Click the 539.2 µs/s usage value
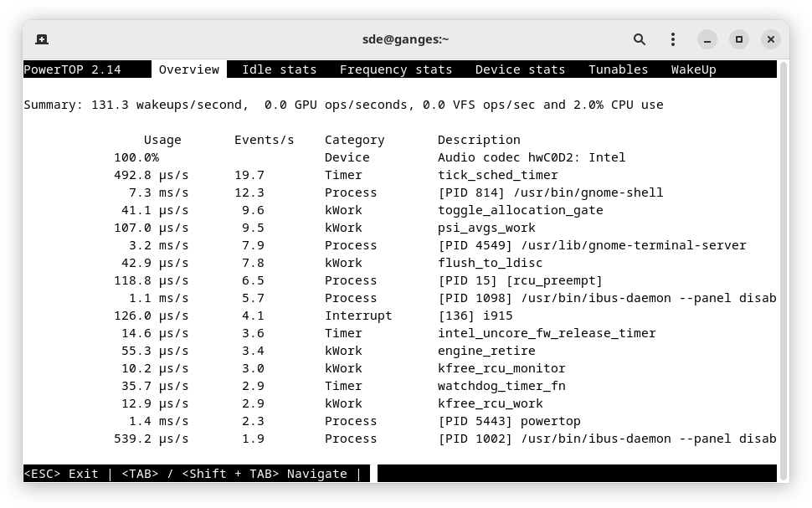This screenshot has width=812, height=508. pyautogui.click(x=152, y=439)
